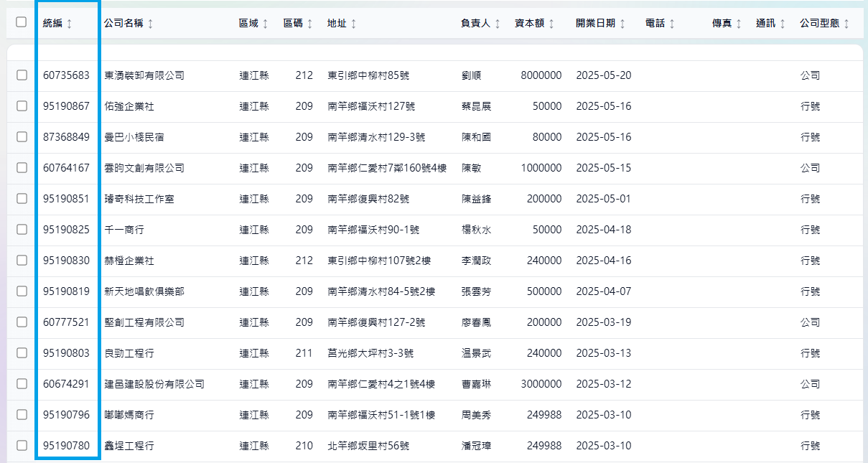This screenshot has width=868, height=463.
Task: Select checkbox for 雲昀文創有限公司 row
Action: pyautogui.click(x=22, y=168)
